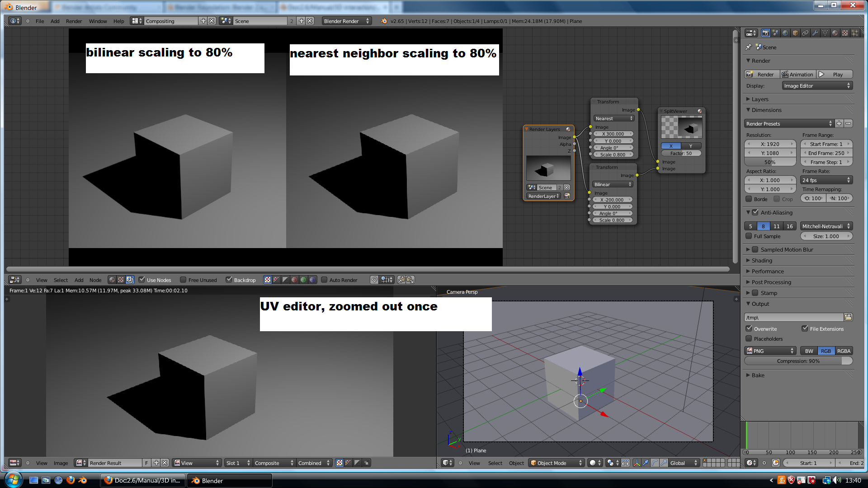Select BW color mode button
Image resolution: width=868 pixels, height=488 pixels.
[x=809, y=351]
